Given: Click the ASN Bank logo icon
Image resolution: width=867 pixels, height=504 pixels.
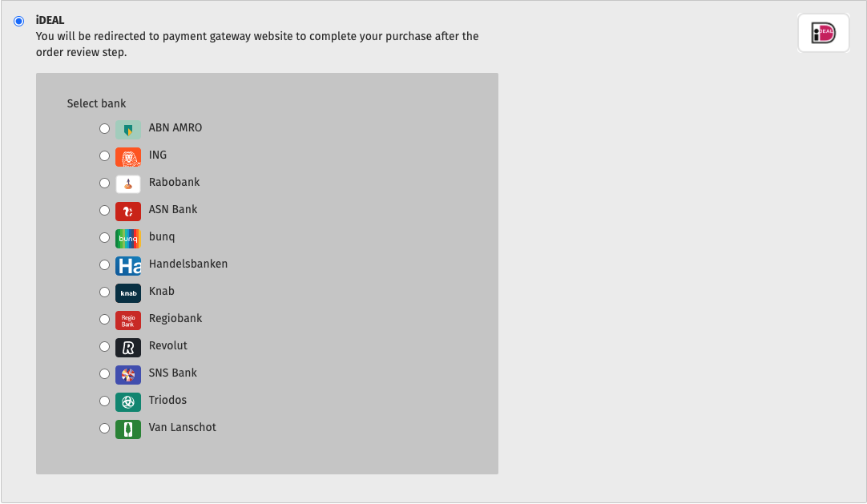Looking at the screenshot, I should coord(128,210).
